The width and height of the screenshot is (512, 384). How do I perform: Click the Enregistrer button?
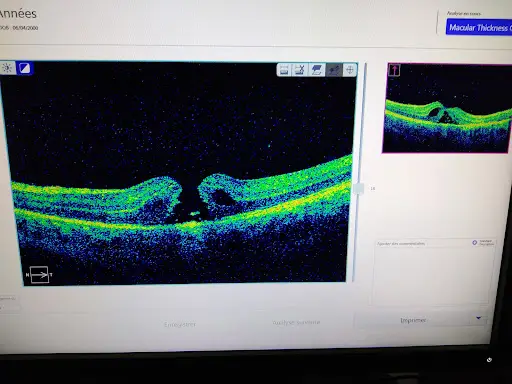click(x=180, y=324)
